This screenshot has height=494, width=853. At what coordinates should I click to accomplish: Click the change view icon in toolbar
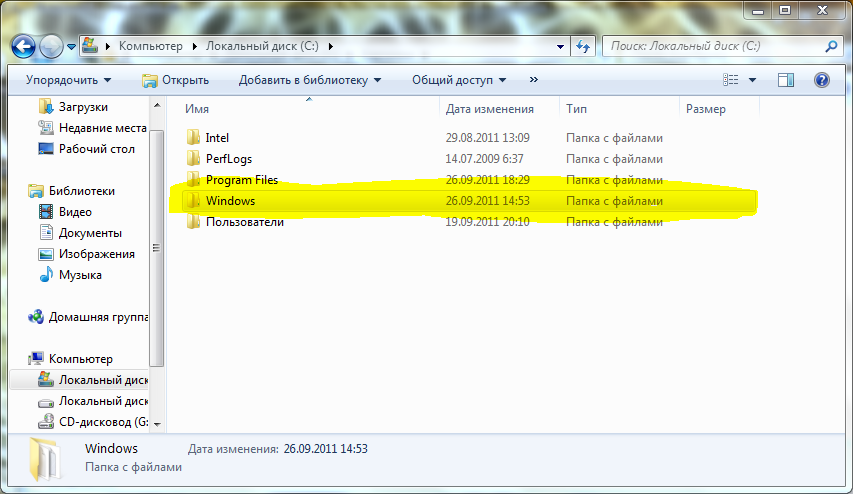(731, 80)
